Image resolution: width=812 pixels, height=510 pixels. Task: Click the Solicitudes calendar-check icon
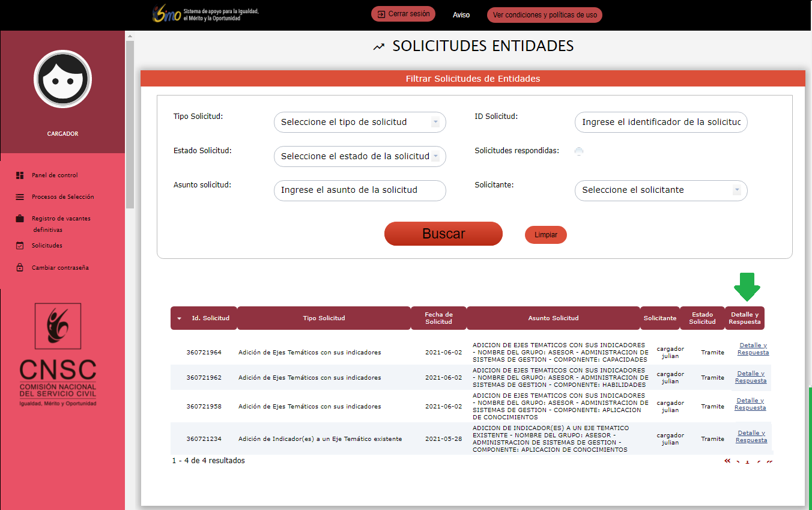click(20, 246)
